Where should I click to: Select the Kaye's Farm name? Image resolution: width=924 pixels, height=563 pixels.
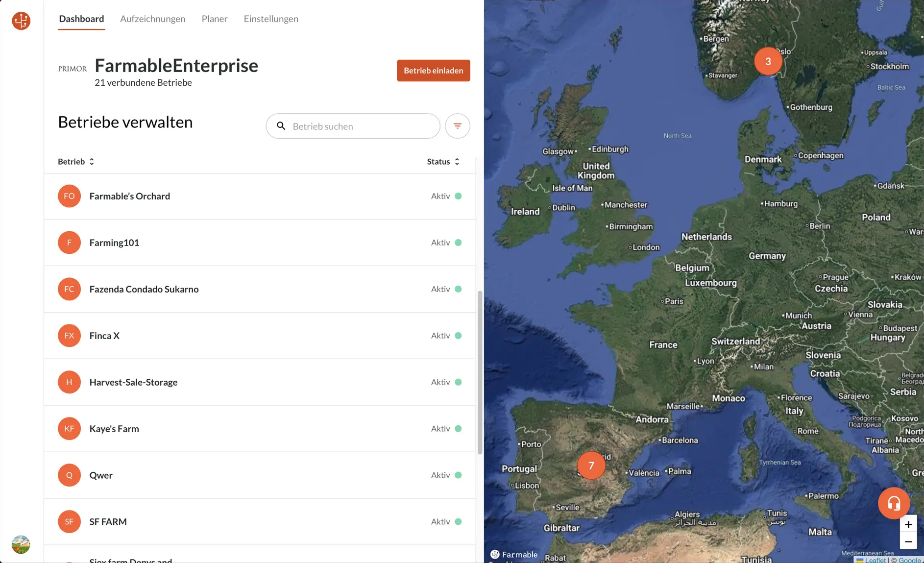[x=114, y=429]
